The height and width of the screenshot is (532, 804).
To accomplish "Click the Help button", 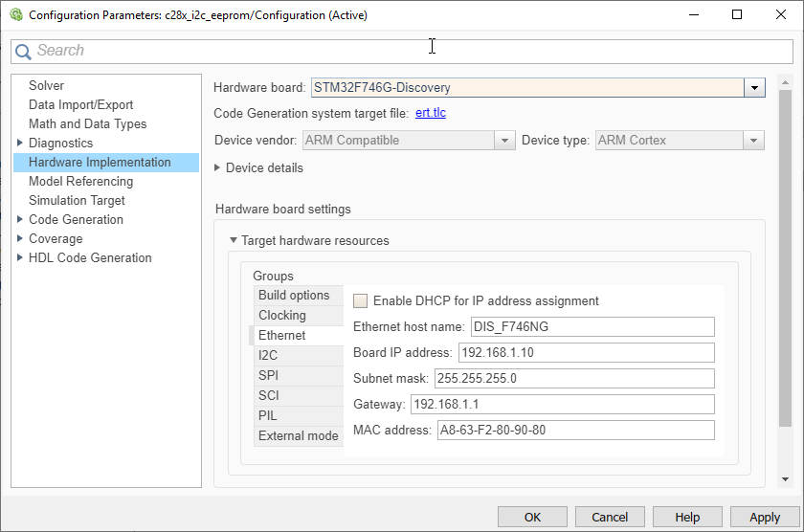I will (x=687, y=517).
